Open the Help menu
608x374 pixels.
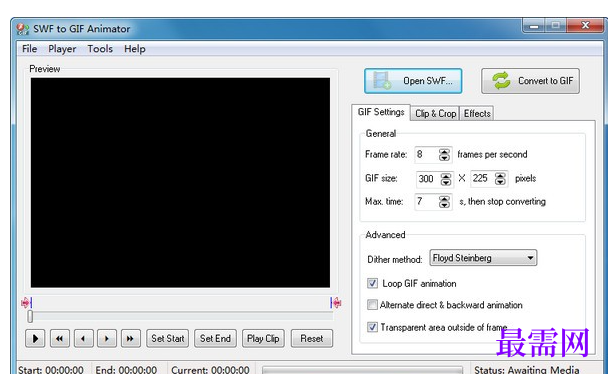pyautogui.click(x=135, y=49)
